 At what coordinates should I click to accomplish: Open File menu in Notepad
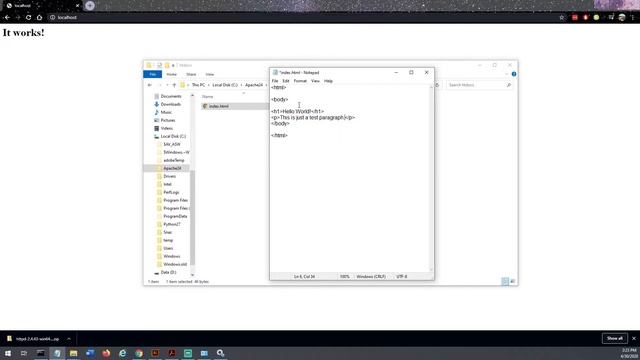tap(275, 81)
